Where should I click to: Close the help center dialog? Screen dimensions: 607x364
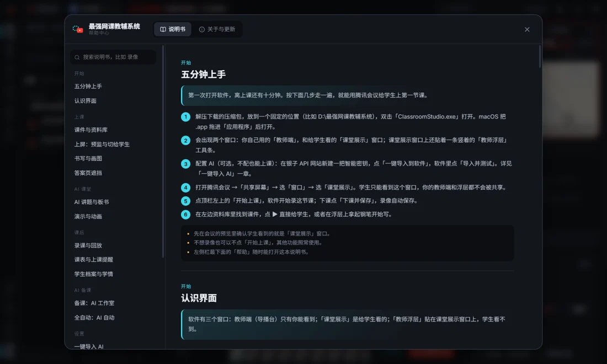527,29
